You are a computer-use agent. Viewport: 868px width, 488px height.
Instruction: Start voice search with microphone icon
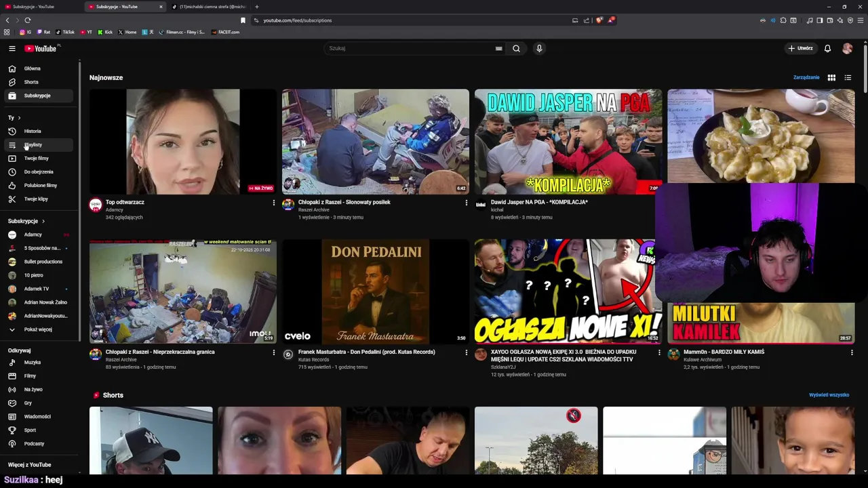coord(539,48)
